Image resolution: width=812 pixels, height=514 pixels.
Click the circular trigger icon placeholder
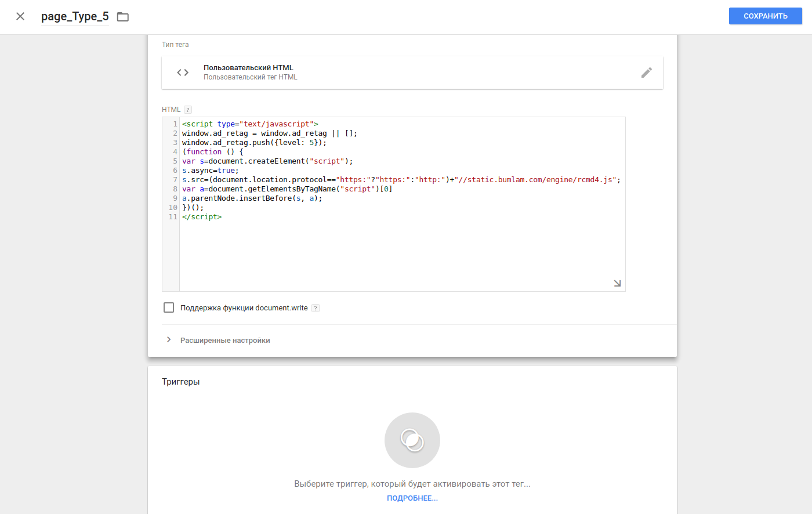pos(412,440)
